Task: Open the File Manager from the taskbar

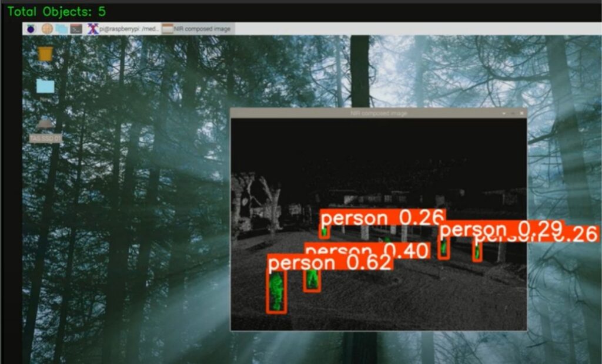Action: [61, 28]
